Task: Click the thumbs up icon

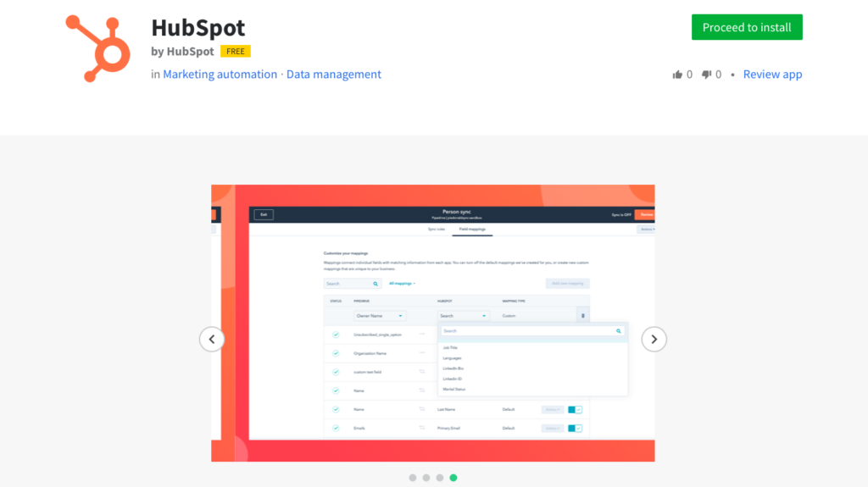Action: click(677, 75)
